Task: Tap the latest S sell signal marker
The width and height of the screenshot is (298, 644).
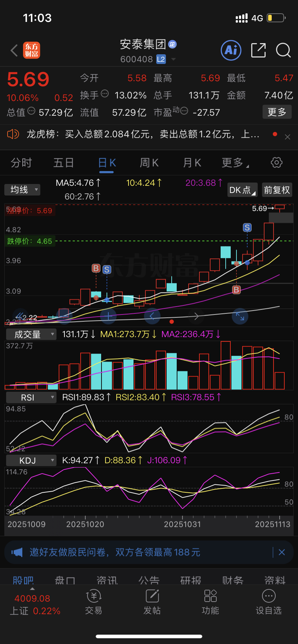Action: coord(247,227)
